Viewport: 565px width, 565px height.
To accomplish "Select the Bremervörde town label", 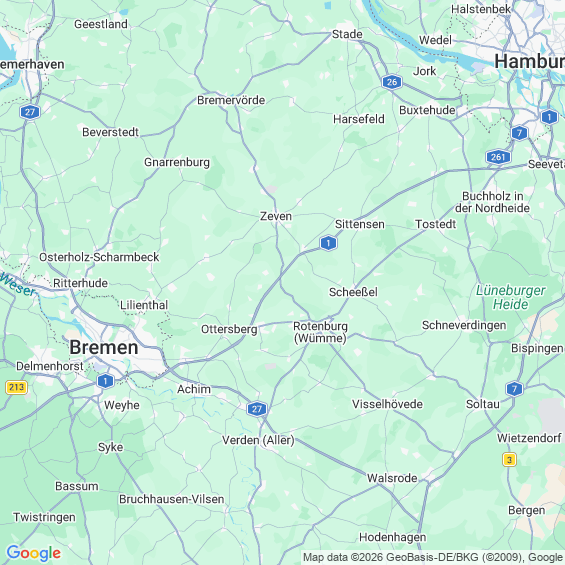I will click(x=231, y=100).
